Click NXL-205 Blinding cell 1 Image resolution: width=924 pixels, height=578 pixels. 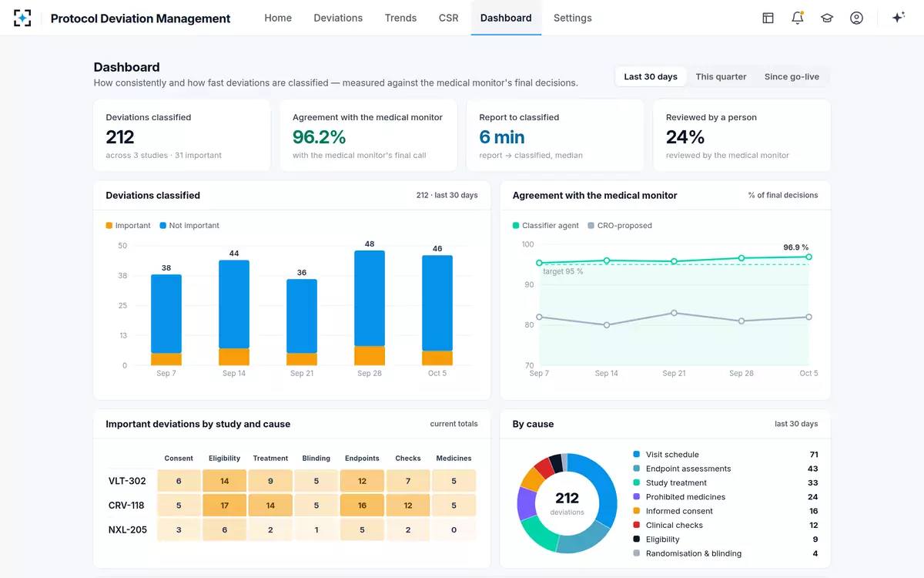316,530
